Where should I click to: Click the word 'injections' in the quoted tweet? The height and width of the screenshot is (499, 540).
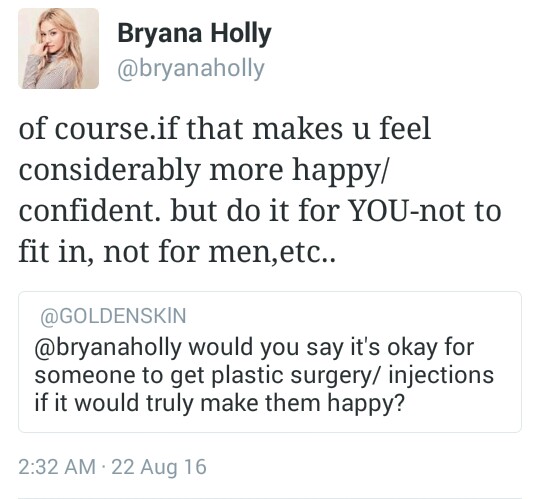(442, 375)
